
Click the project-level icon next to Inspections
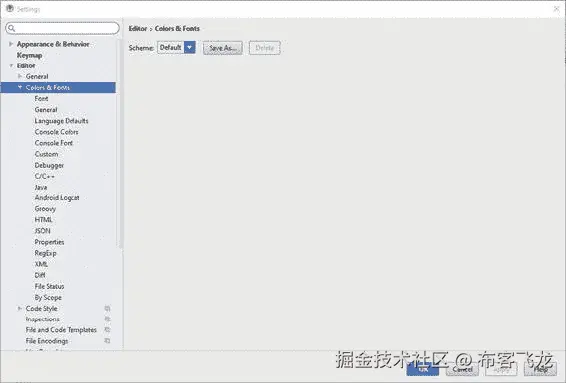pyautogui.click(x=107, y=319)
